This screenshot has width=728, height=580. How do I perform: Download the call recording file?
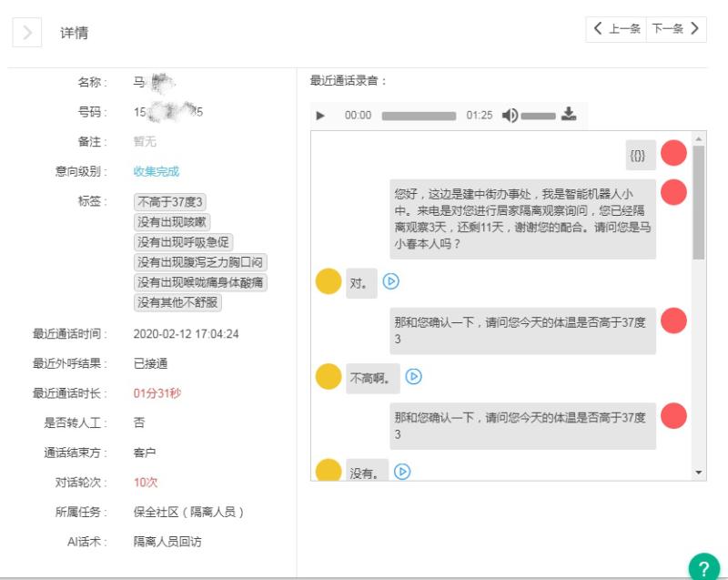click(x=570, y=115)
